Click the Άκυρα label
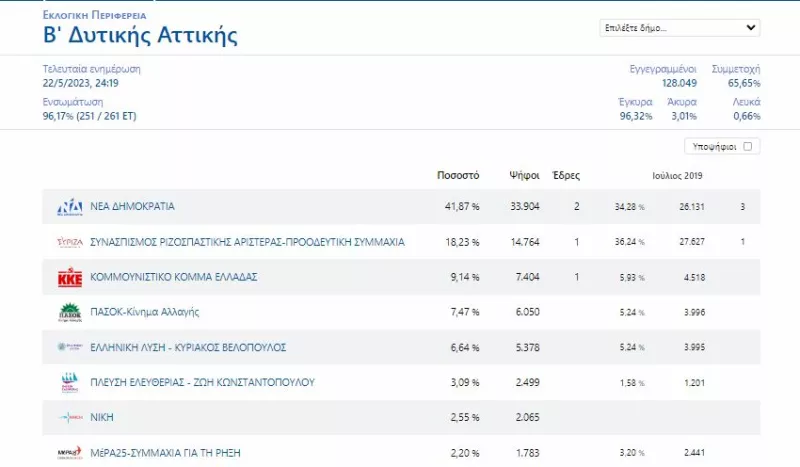This screenshot has height=467, width=800. coord(682,102)
